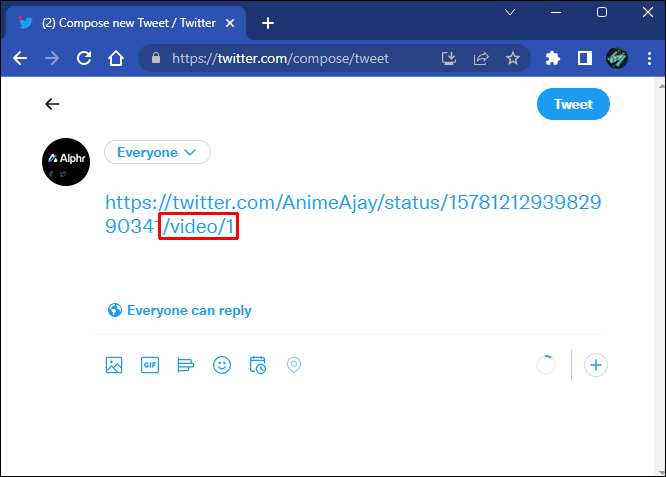Click the browser back button
Image resolution: width=666 pixels, height=477 pixels.
20,58
